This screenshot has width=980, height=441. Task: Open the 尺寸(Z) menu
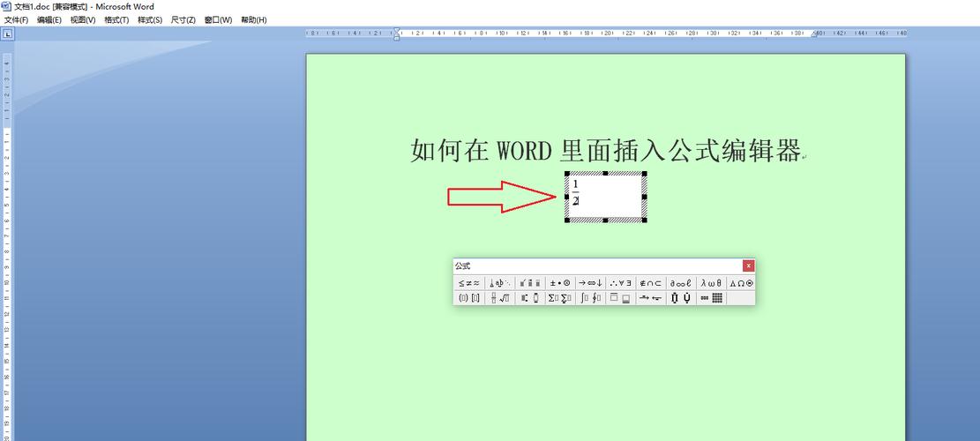pyautogui.click(x=183, y=20)
